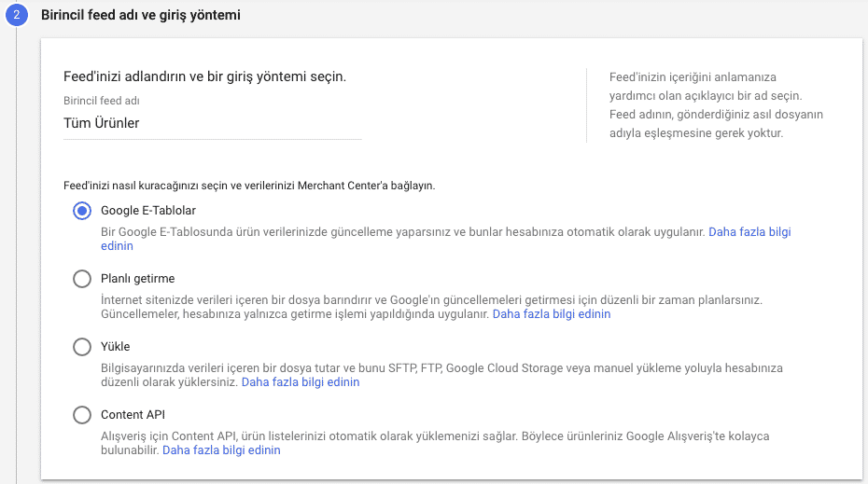This screenshot has height=484, width=868.
Task: Click the "Feed'inizi adlandırın" section heading
Action: click(204, 76)
